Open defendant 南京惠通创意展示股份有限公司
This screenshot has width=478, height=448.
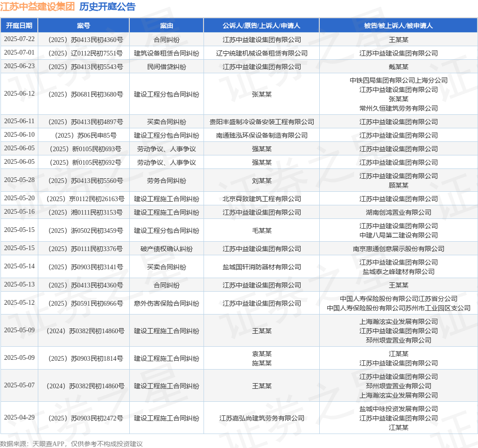click(x=398, y=249)
